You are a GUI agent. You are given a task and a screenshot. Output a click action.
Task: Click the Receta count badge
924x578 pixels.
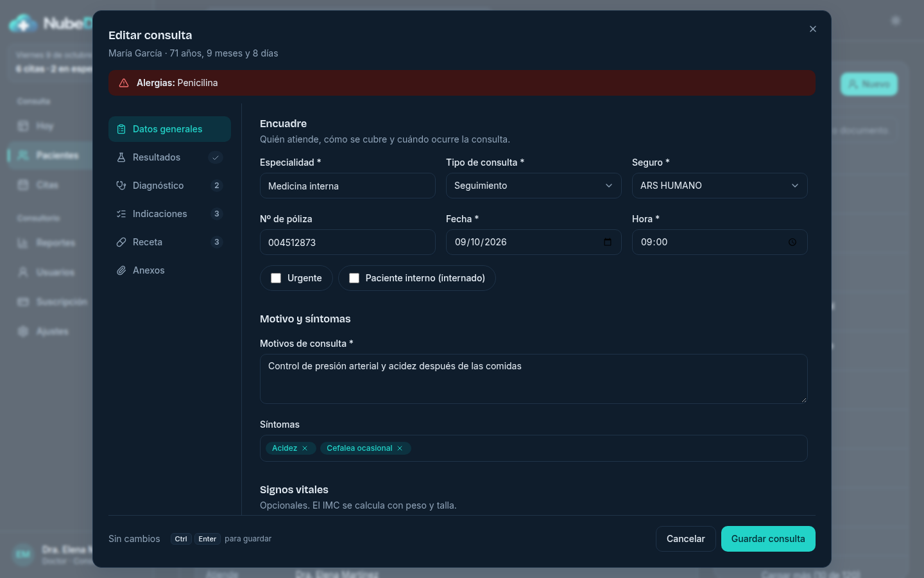pos(217,242)
